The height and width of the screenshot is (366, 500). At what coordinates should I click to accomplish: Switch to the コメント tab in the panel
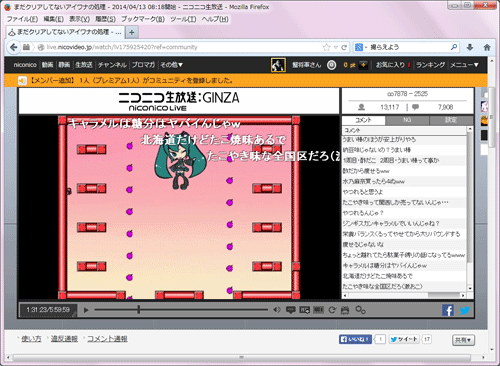point(363,120)
